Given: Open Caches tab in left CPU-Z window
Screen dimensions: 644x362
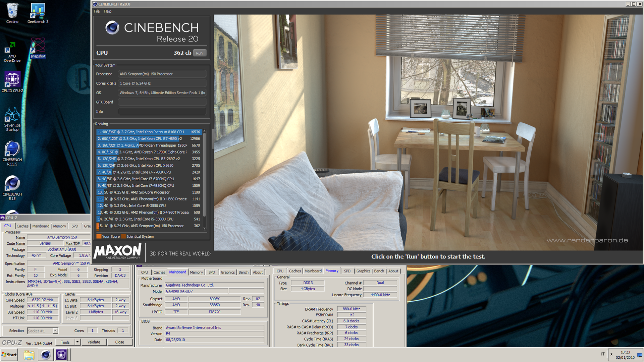Looking at the screenshot, I should tap(22, 226).
